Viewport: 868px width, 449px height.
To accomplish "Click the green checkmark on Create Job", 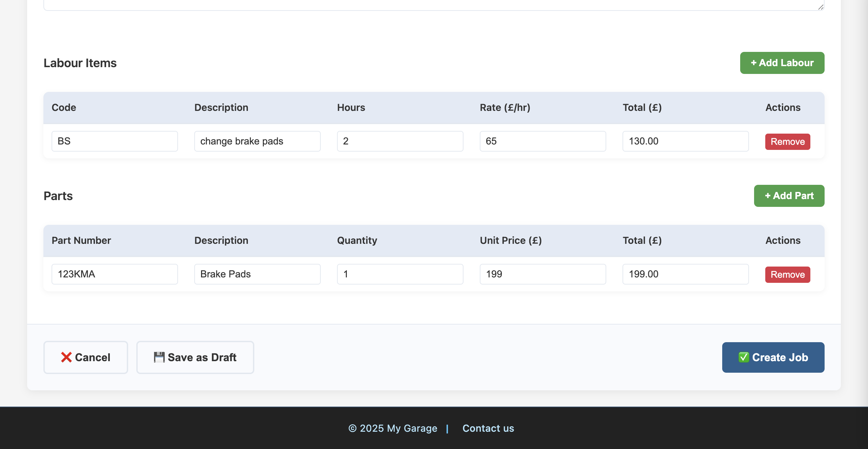I will coord(743,357).
